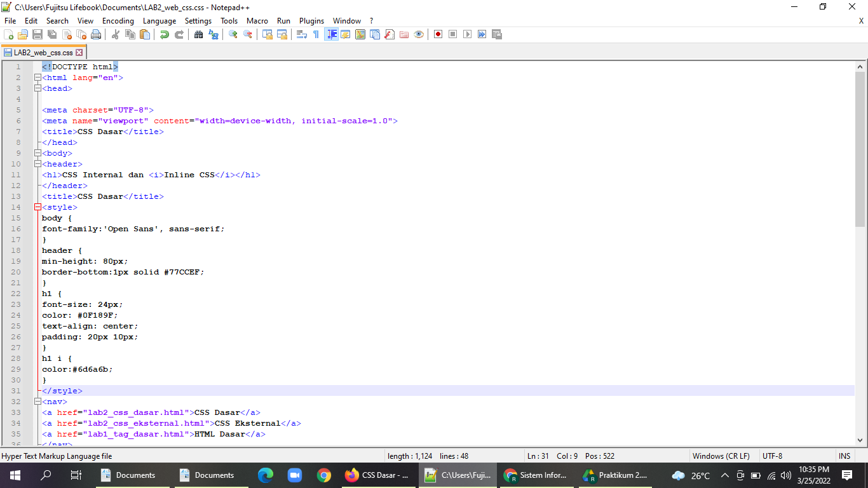
Task: Enable word wrap from the toolbar
Action: pyautogui.click(x=301, y=34)
